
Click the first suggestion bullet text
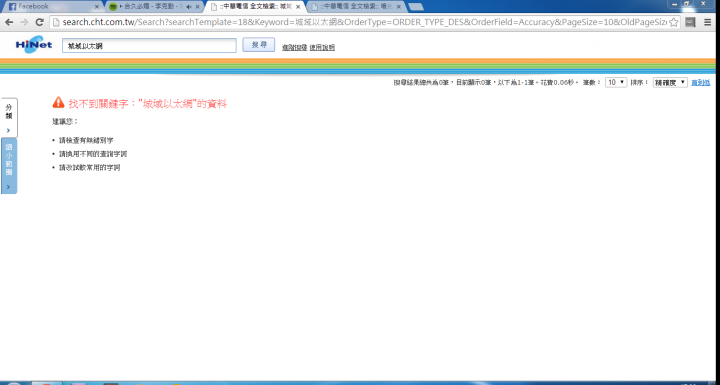(86, 140)
